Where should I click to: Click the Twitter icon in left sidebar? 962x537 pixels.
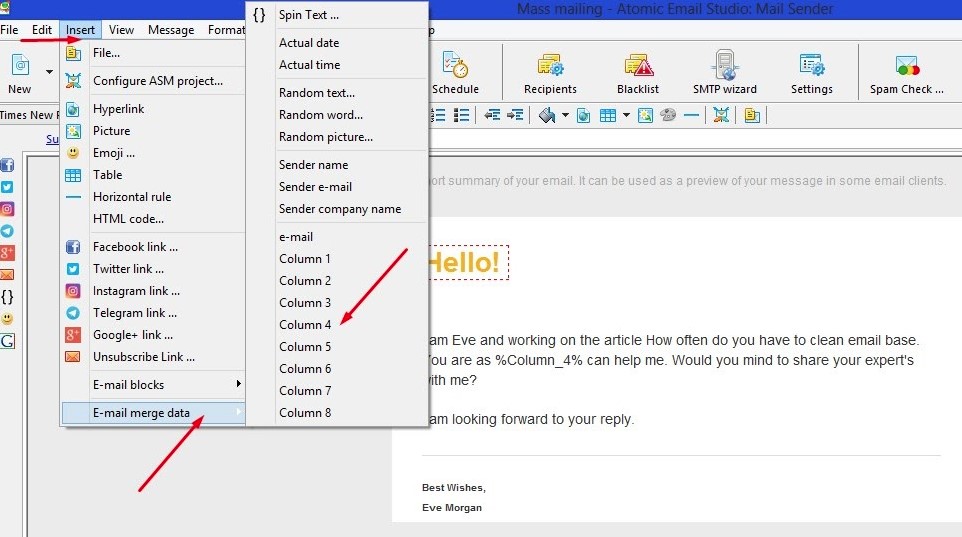point(7,187)
